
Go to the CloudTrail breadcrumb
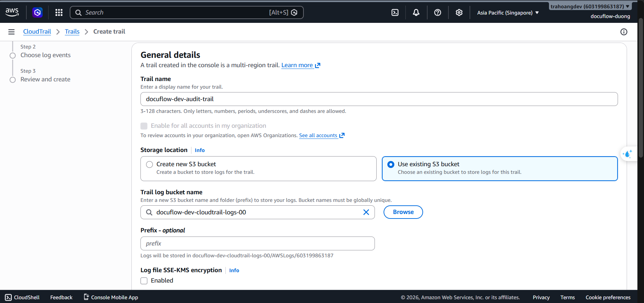[37, 32]
